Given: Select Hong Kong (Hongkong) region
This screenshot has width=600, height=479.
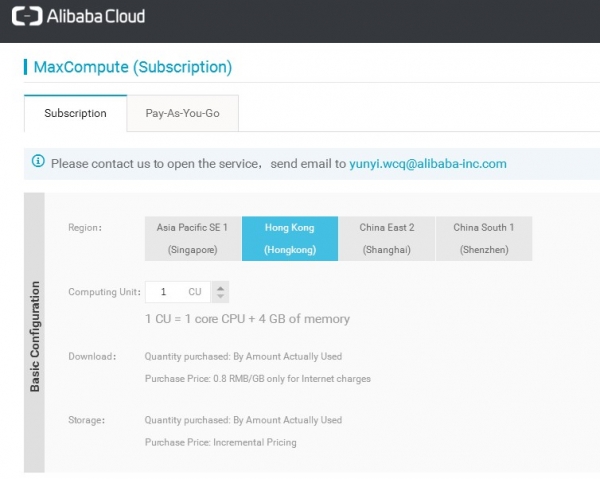Looking at the screenshot, I should click(x=290, y=238).
